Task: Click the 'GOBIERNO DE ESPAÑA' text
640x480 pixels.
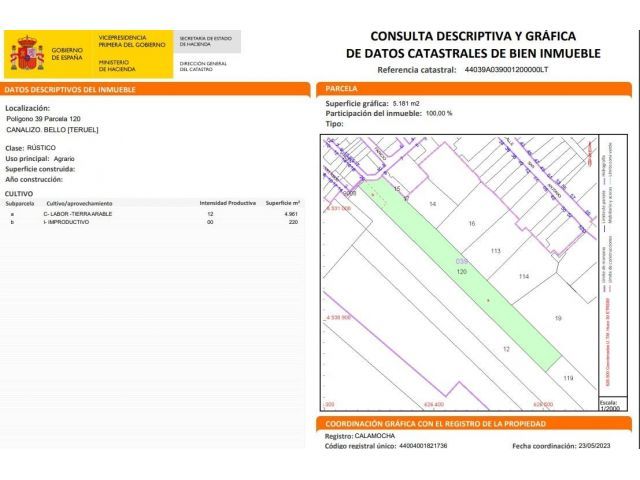Action: pos(67,54)
